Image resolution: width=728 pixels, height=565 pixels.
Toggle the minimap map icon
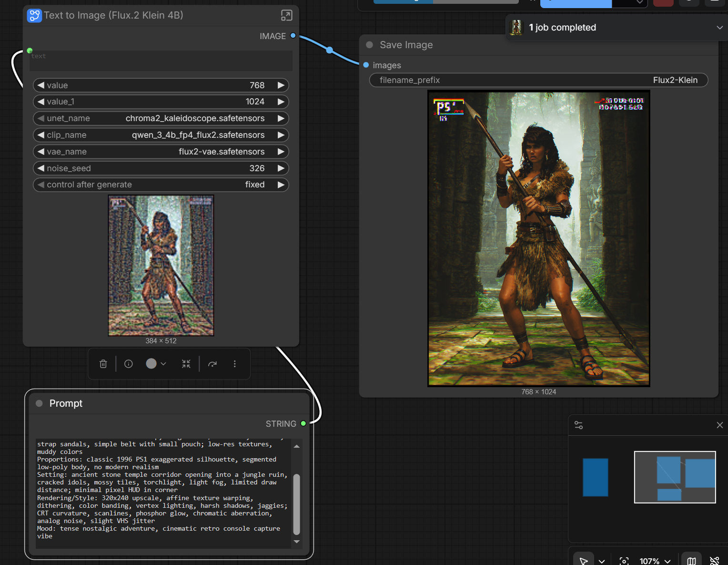click(x=691, y=561)
